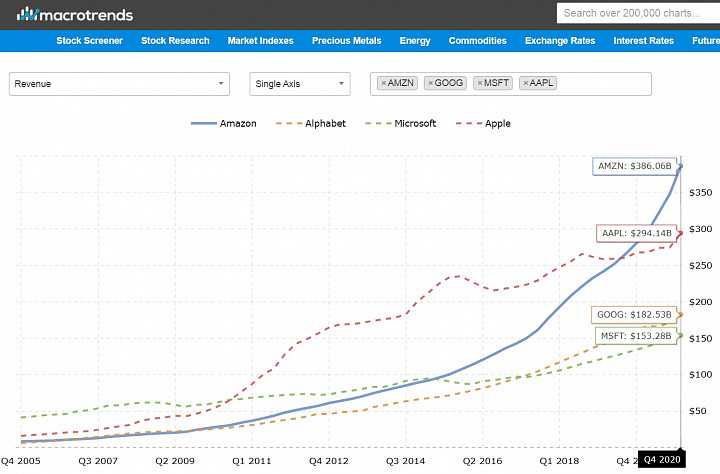This screenshot has width=720, height=474.
Task: Click the Q2 2009 axis label
Action: pyautogui.click(x=174, y=461)
